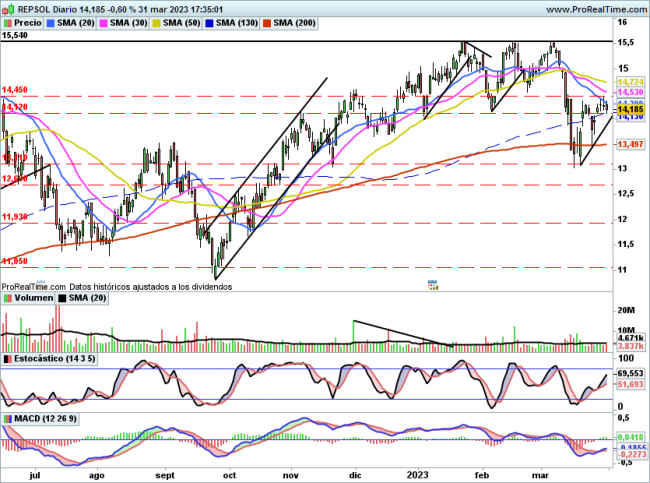Click the magenta 14,530 SMA value tag
The width and height of the screenshot is (650, 483).
tap(630, 92)
